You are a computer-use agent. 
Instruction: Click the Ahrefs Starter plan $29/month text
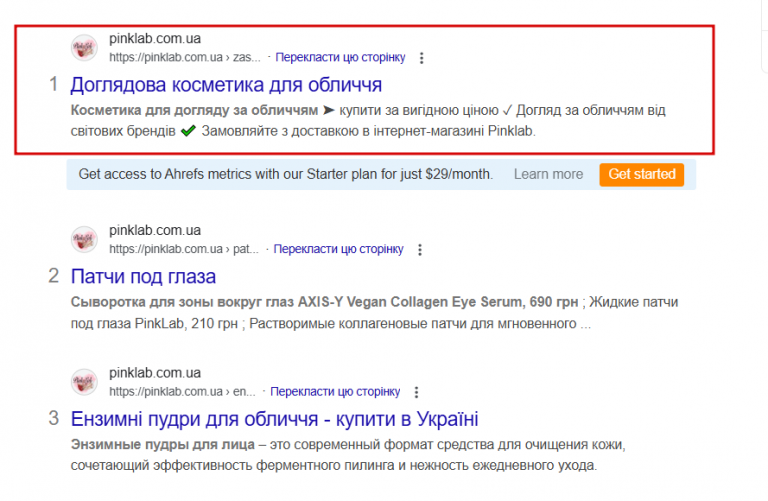[286, 174]
